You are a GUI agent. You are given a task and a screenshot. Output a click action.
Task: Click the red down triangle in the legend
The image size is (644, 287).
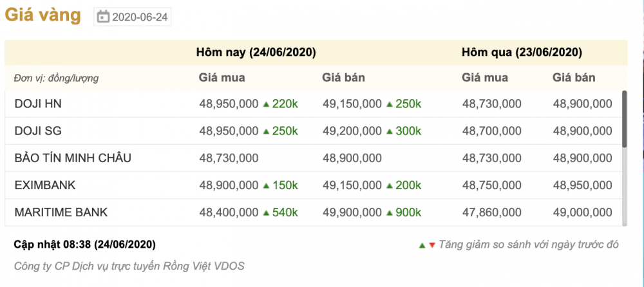431,245
